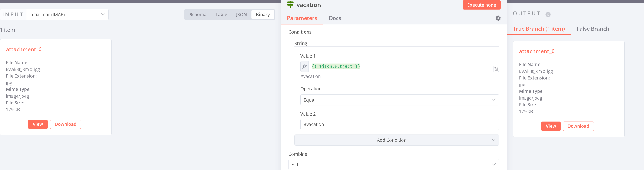Click the output info icon

click(548, 14)
